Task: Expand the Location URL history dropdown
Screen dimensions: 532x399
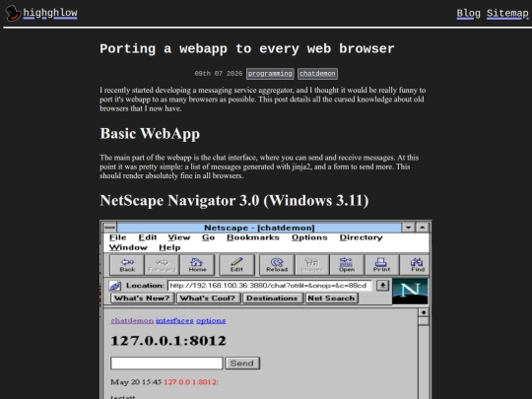Action: pyautogui.click(x=382, y=286)
